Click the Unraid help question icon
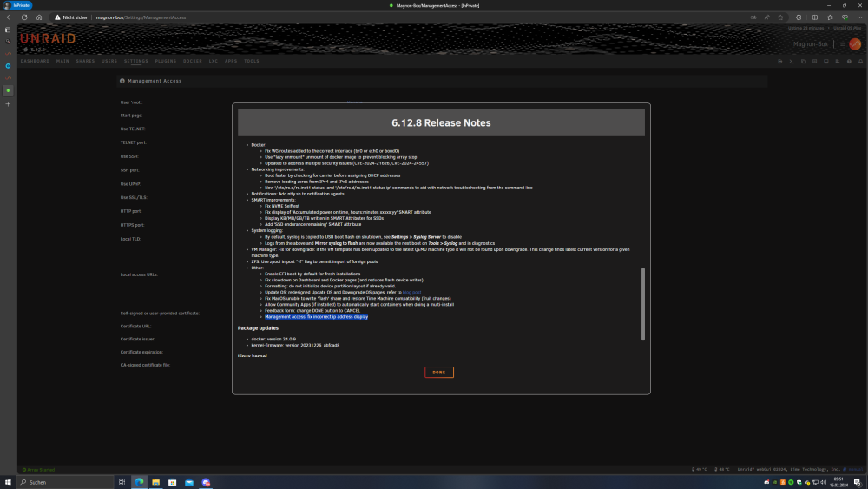 (x=849, y=62)
